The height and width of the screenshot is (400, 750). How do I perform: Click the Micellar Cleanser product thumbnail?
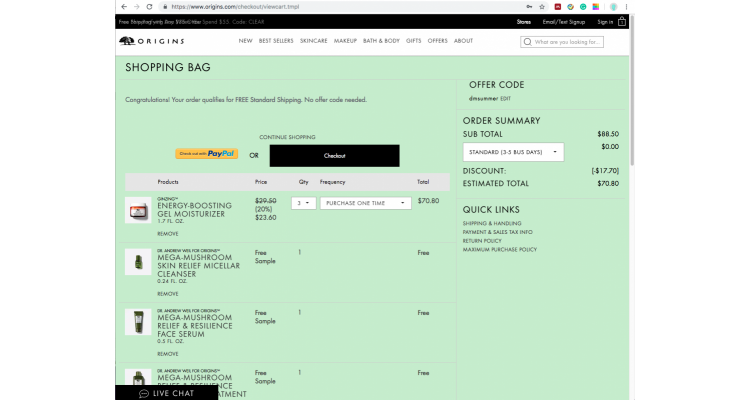pos(138,262)
